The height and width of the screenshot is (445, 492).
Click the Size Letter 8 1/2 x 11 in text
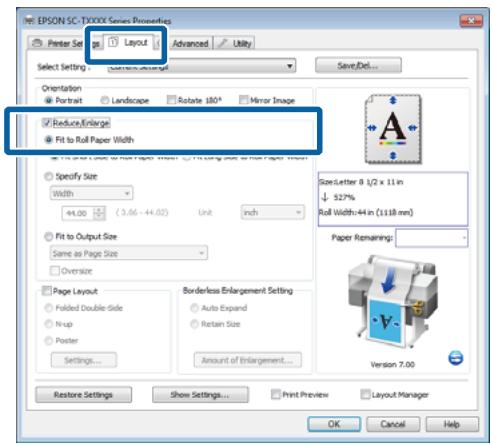point(361,182)
